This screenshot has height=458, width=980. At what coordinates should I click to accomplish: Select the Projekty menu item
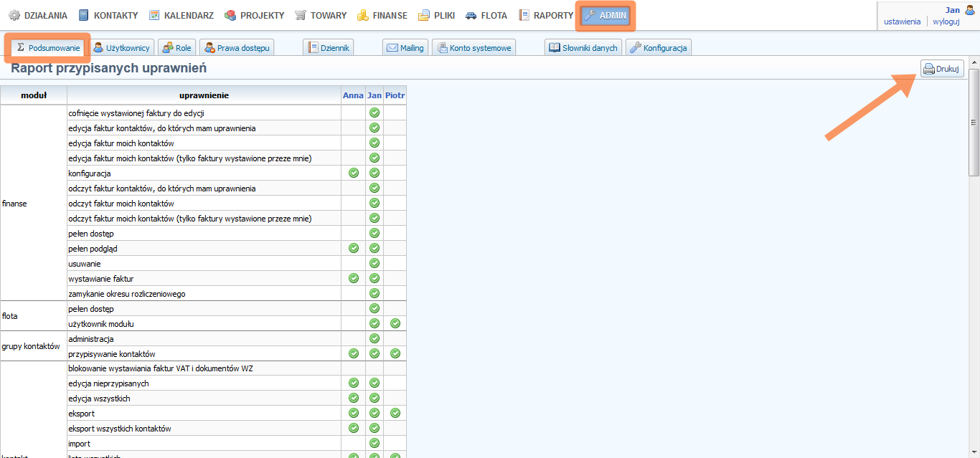coord(255,15)
